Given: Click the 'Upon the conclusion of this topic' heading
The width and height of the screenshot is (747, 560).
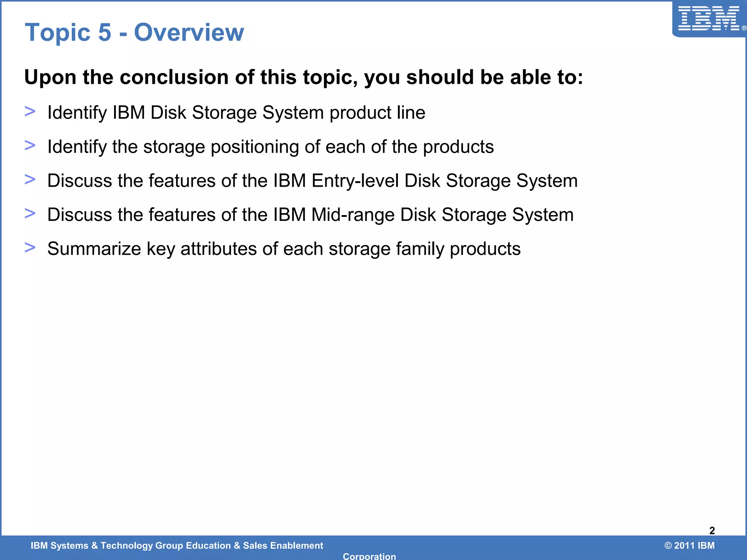Looking at the screenshot, I should pyautogui.click(x=303, y=77).
